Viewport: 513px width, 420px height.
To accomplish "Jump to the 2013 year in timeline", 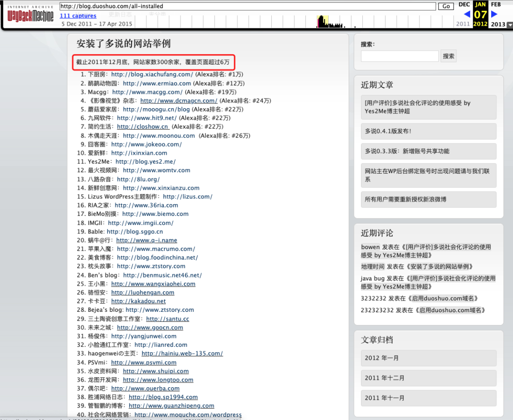I will click(x=498, y=24).
